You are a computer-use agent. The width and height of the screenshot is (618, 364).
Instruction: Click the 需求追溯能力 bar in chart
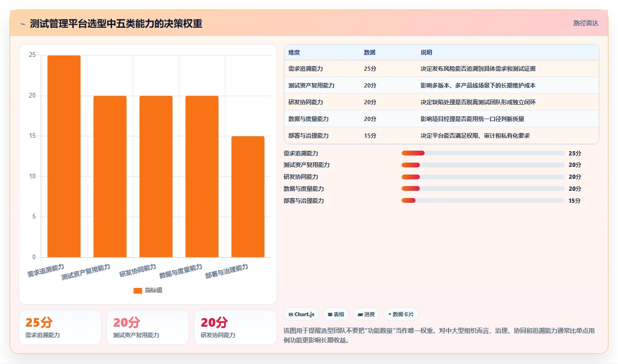pyautogui.click(x=64, y=156)
